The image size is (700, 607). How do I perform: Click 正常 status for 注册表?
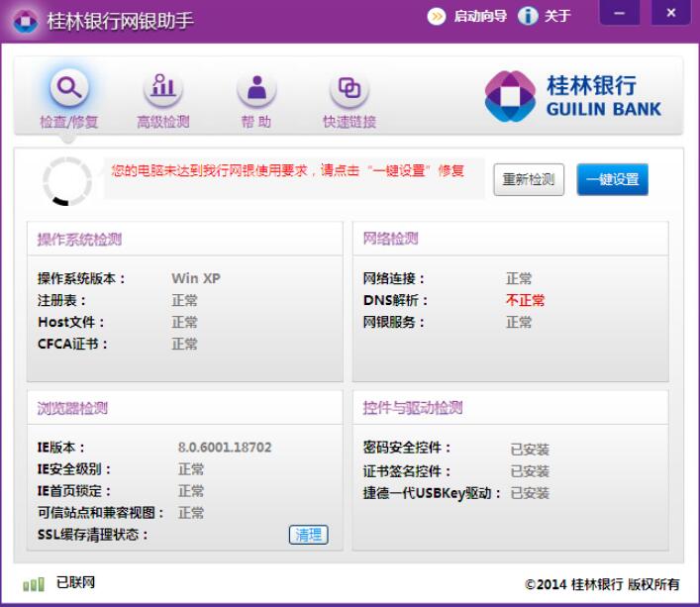(184, 300)
